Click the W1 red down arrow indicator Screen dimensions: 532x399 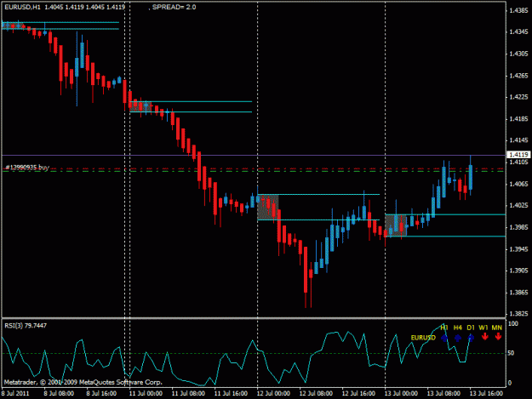(484, 337)
